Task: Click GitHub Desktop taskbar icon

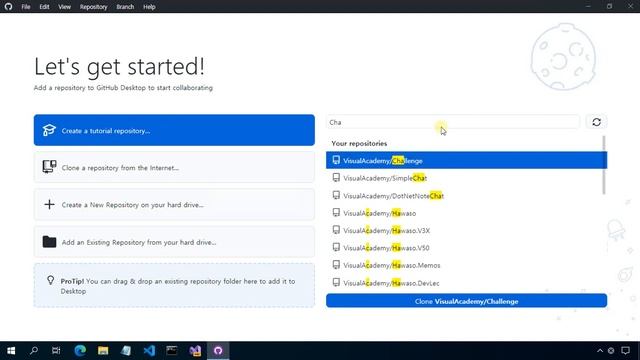Action: pos(218,351)
